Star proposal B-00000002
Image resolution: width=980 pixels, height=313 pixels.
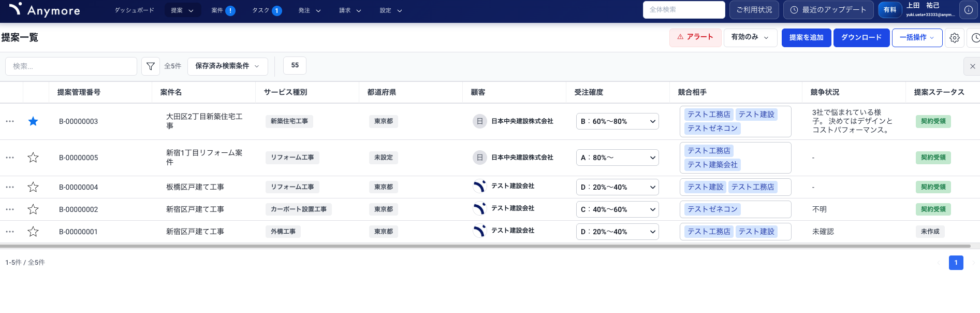click(x=33, y=209)
